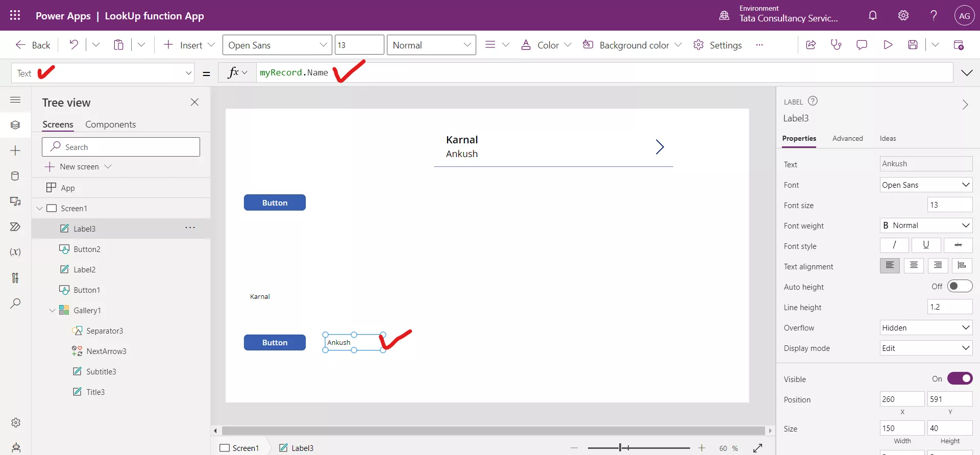This screenshot has height=455, width=980.
Task: Open the Media icon in sidebar
Action: point(15,201)
